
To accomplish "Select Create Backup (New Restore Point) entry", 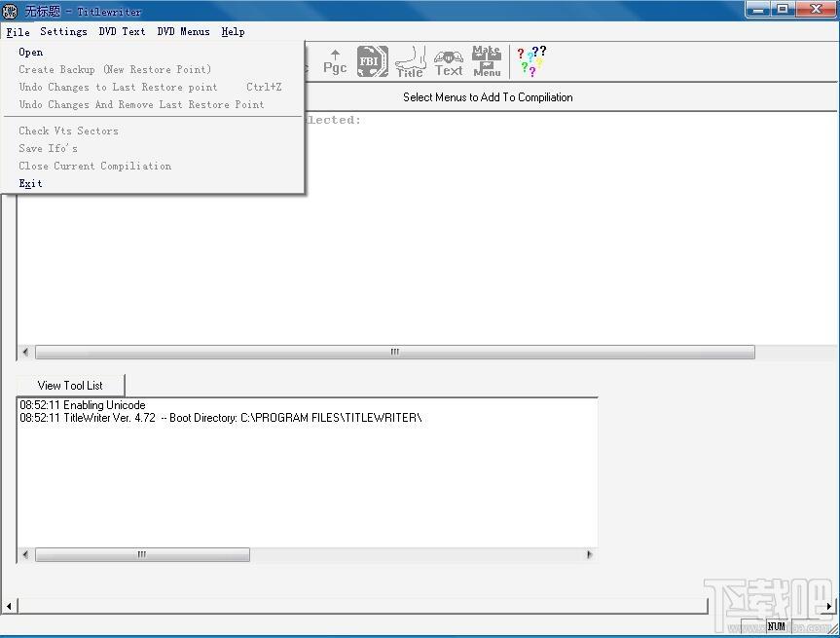I will (153, 70).
